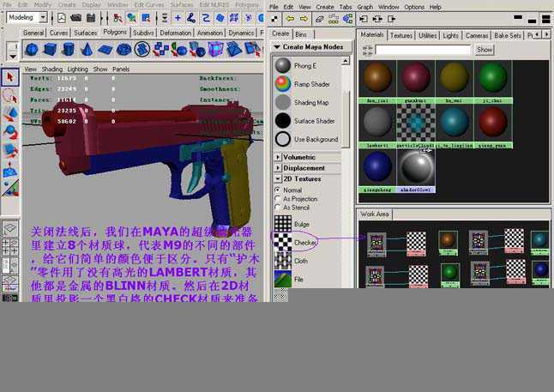Click the black-circled shelf icon
This screenshot has width=554, height=392.
(x=142, y=49)
